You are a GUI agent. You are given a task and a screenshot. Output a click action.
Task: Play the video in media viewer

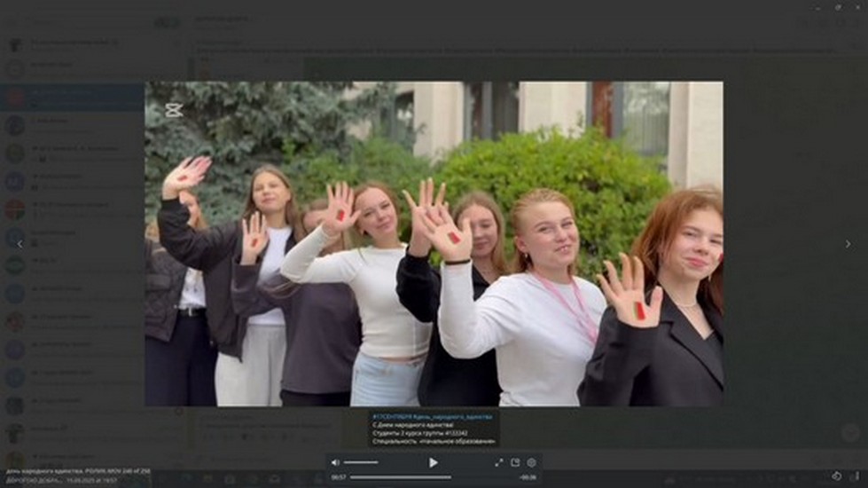click(x=433, y=462)
